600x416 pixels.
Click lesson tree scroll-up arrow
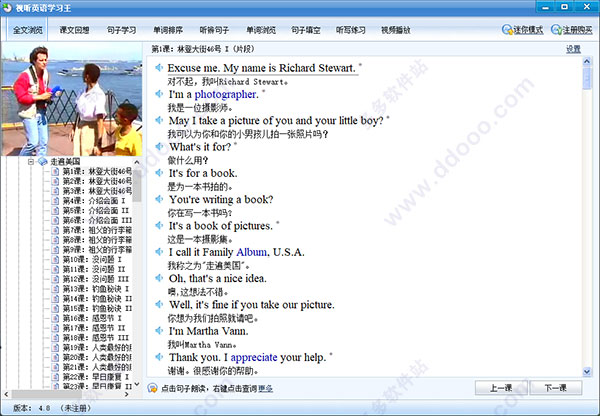click(137, 162)
